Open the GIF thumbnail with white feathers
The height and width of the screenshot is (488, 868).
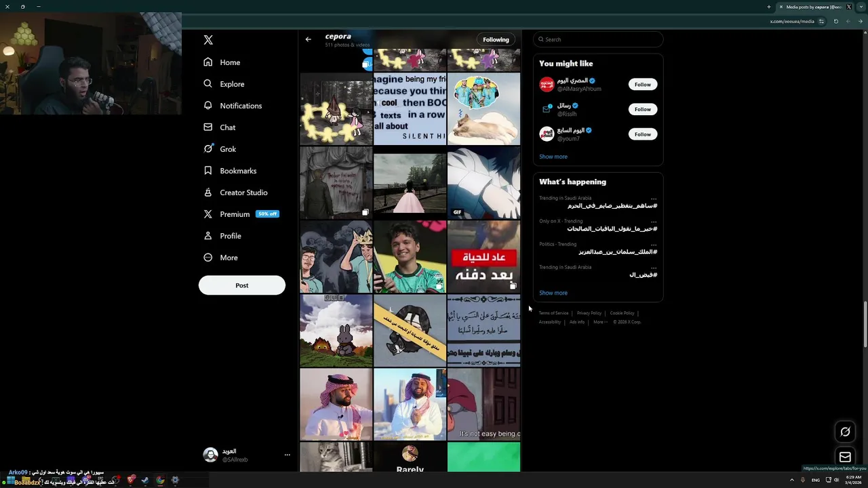pos(484,183)
